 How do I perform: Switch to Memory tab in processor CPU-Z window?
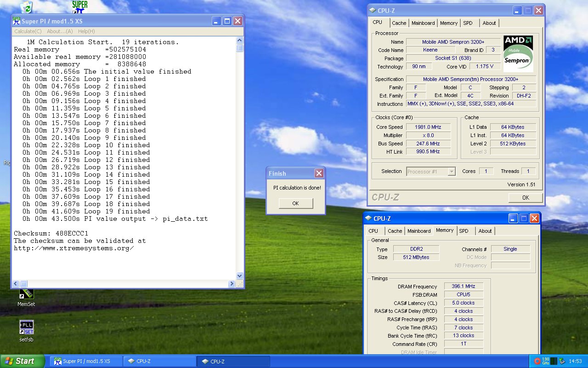pyautogui.click(x=449, y=23)
